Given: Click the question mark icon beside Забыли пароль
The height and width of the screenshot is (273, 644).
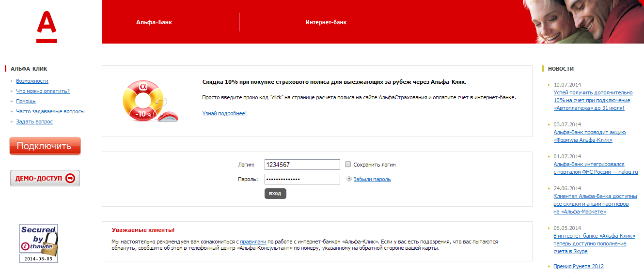Looking at the screenshot, I should pos(349,179).
